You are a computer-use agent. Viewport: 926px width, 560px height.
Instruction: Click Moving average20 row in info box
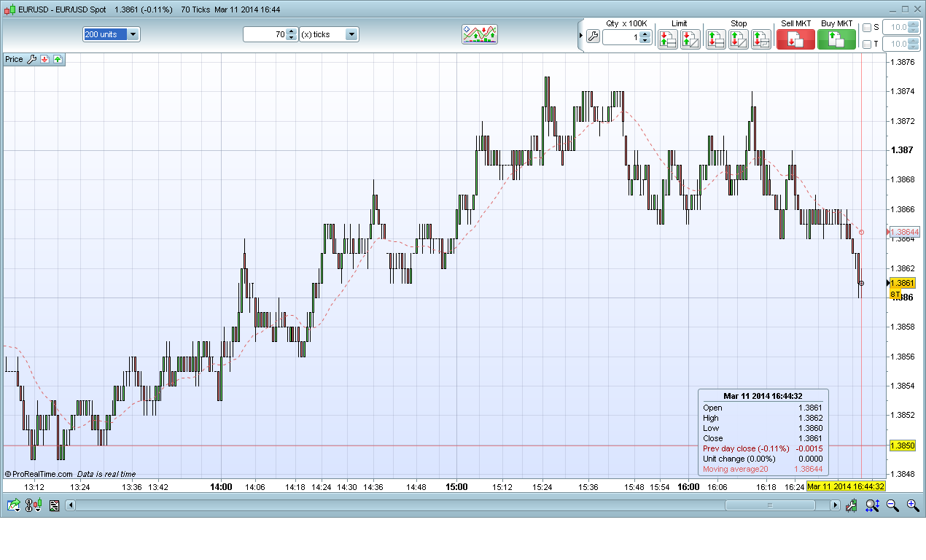coord(763,469)
